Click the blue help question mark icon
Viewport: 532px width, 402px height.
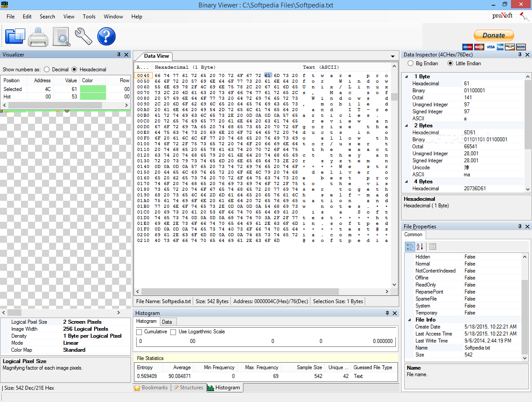click(106, 36)
